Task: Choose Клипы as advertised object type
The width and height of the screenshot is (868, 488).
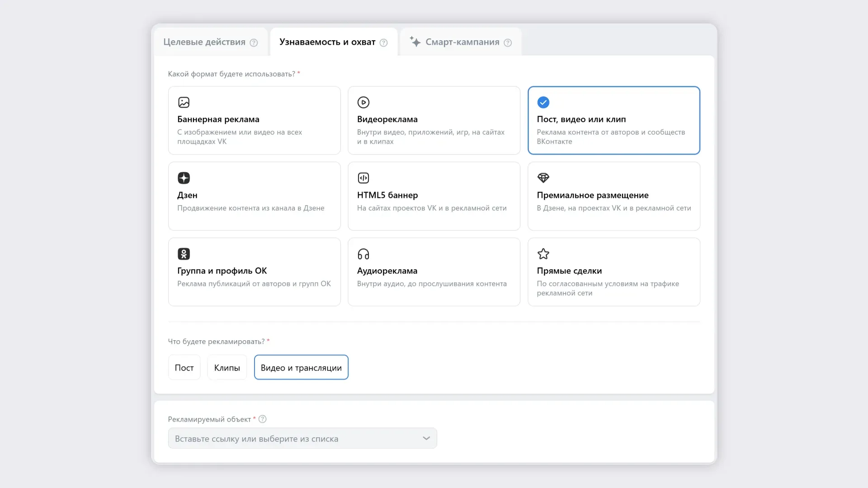Action: click(x=227, y=368)
